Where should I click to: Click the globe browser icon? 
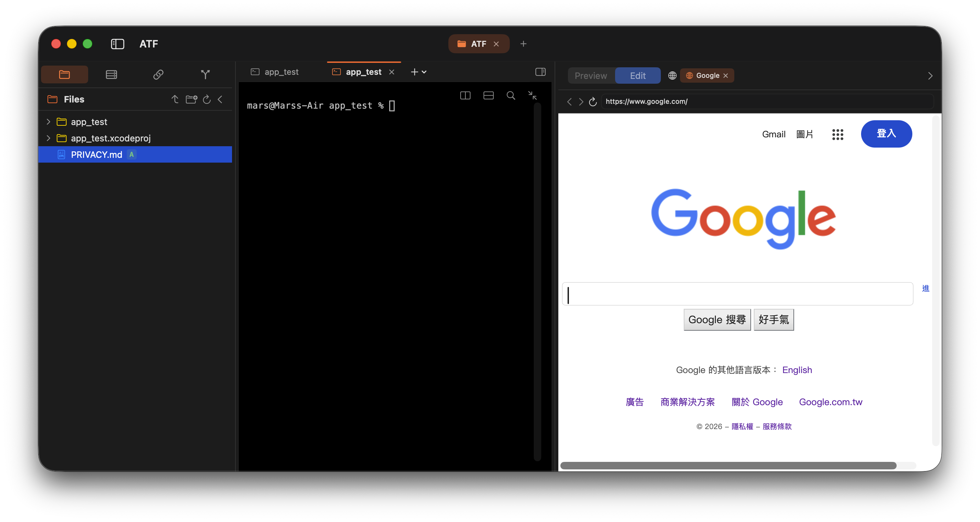tap(672, 75)
